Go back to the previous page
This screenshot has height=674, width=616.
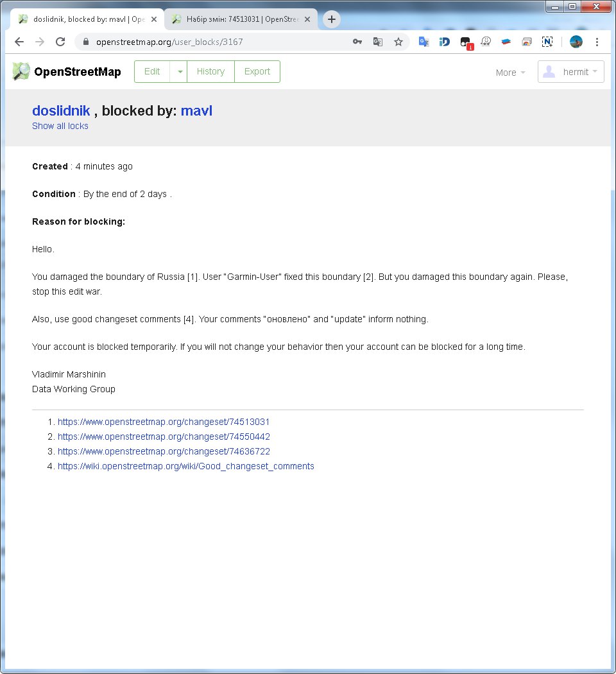click(19, 42)
